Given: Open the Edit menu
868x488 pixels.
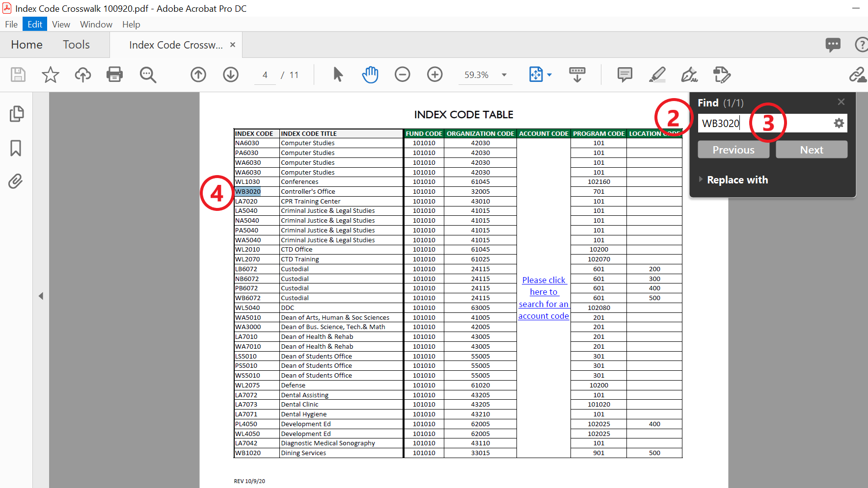Looking at the screenshot, I should [34, 24].
